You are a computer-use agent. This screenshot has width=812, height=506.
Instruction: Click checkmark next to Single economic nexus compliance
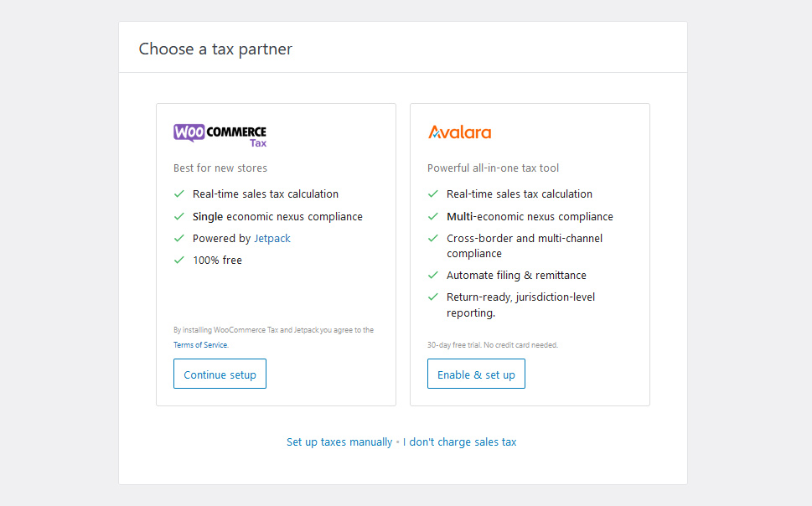tap(178, 216)
